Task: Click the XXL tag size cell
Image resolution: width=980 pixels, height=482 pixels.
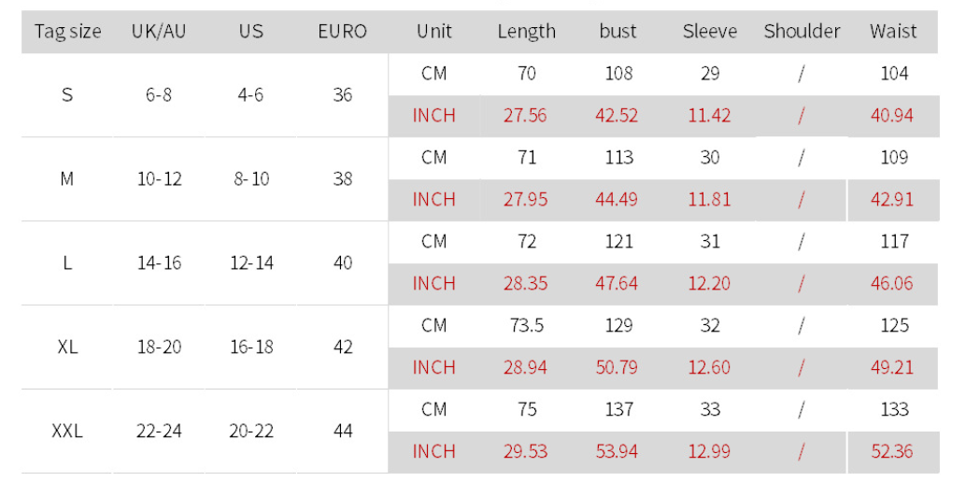Action: [x=67, y=431]
